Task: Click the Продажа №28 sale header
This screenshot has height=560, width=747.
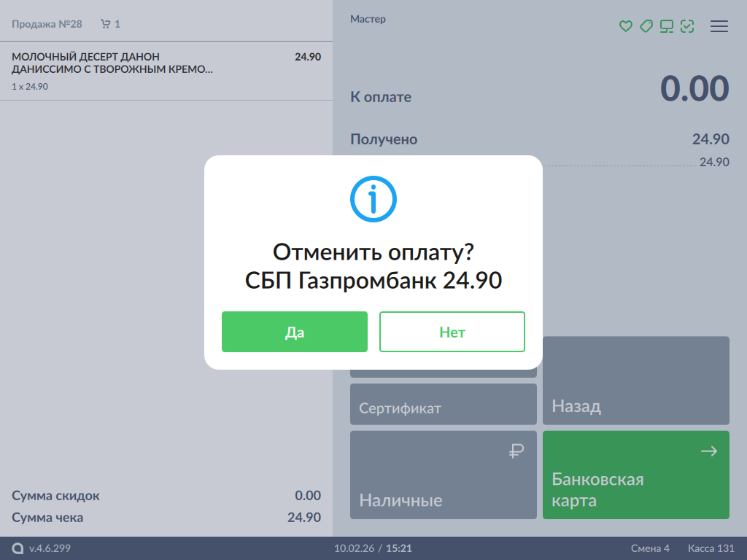Action: pos(47,24)
